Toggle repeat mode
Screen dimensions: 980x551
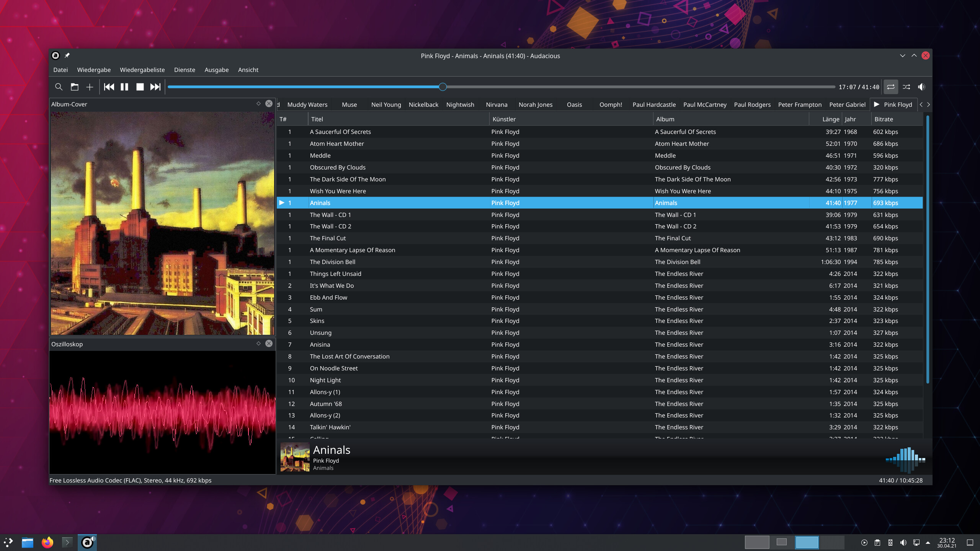click(891, 87)
